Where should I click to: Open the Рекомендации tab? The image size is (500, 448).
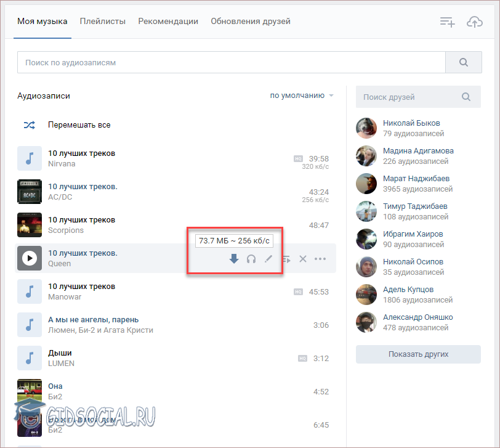tap(168, 21)
